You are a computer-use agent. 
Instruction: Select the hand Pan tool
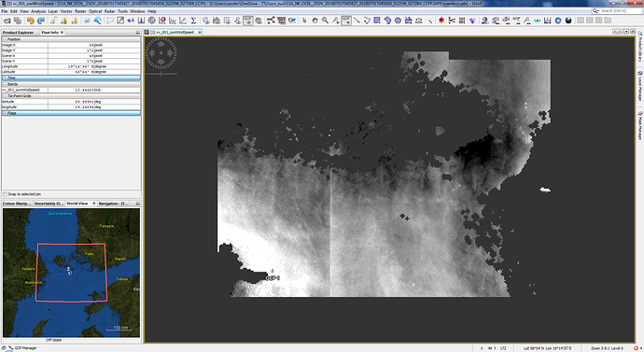315,21
